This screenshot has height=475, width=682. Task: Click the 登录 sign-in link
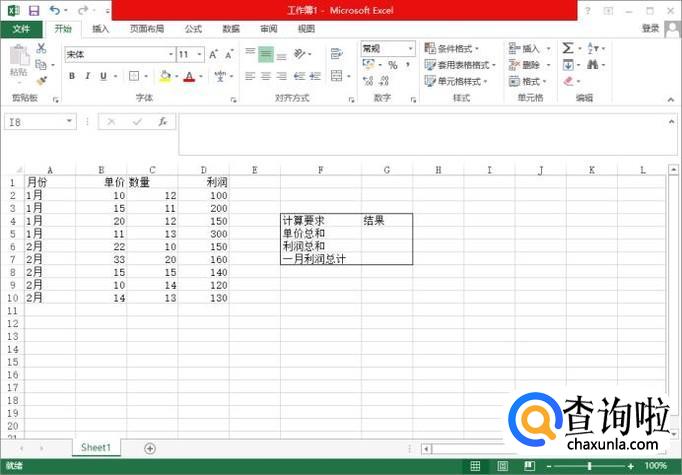(651, 29)
